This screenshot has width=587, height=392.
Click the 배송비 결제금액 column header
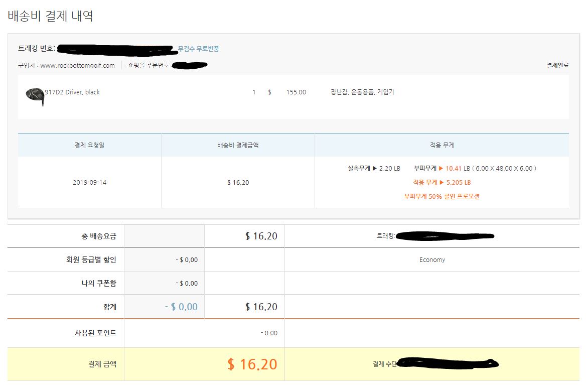(x=238, y=146)
